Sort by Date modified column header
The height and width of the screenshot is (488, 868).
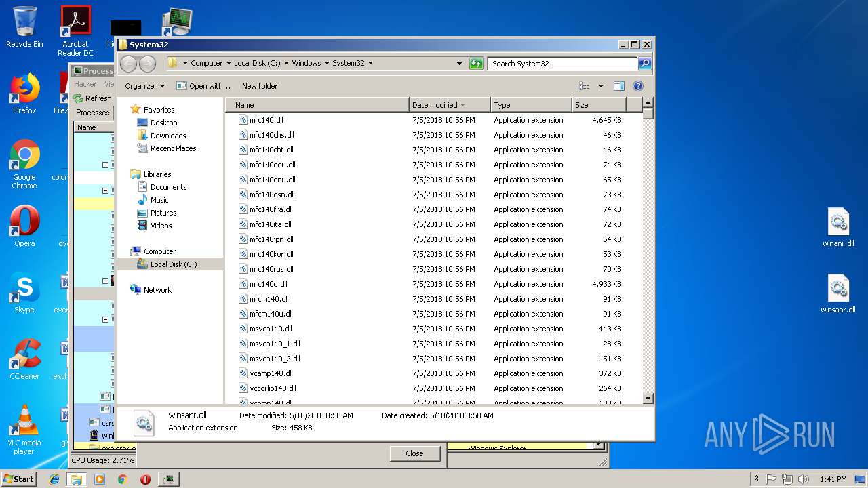tap(450, 105)
